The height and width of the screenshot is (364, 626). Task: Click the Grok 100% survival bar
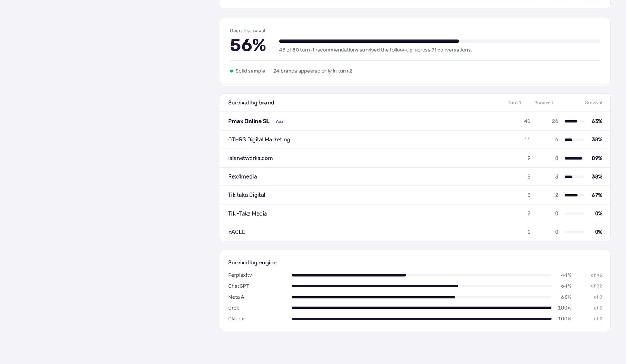coord(421,308)
